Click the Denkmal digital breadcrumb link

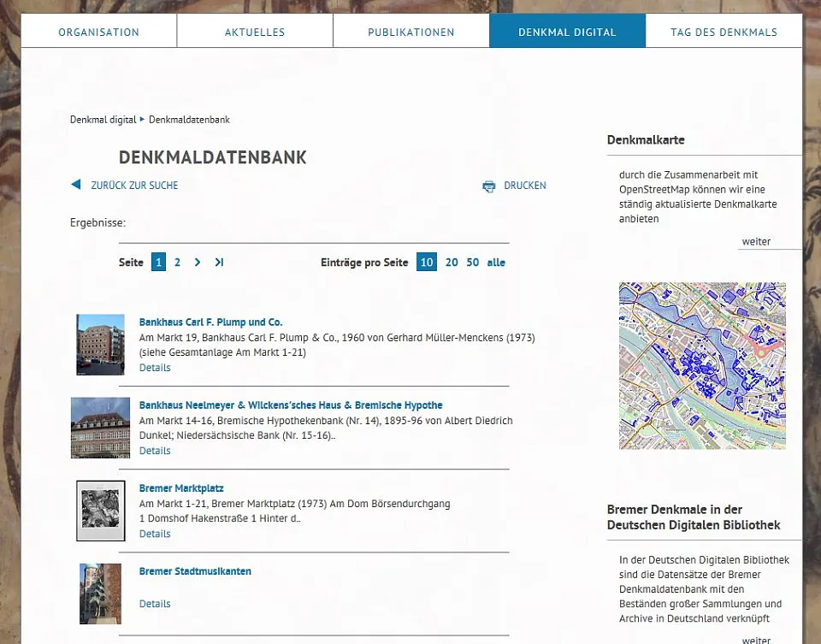coord(103,120)
